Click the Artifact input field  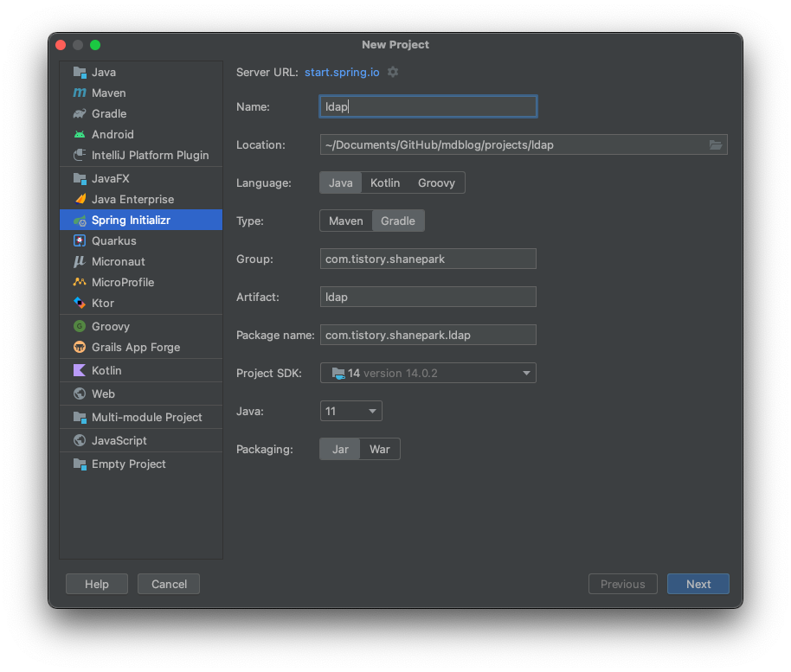tap(428, 297)
